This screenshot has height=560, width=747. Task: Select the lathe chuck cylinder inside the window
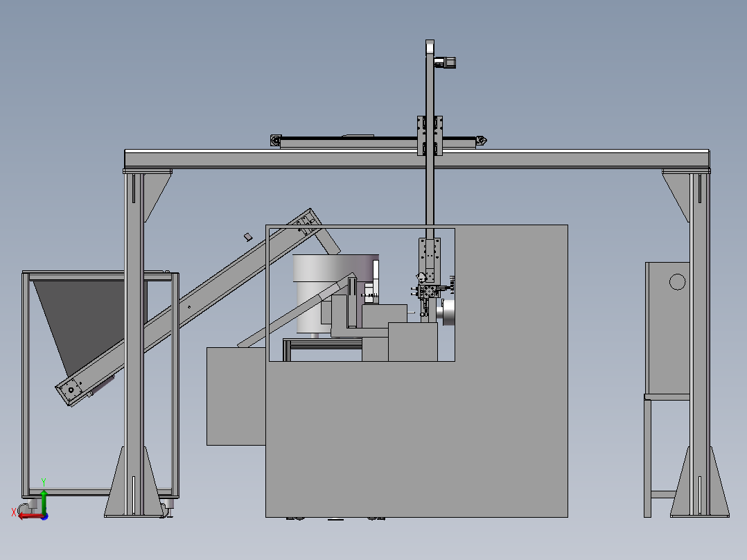[448, 312]
